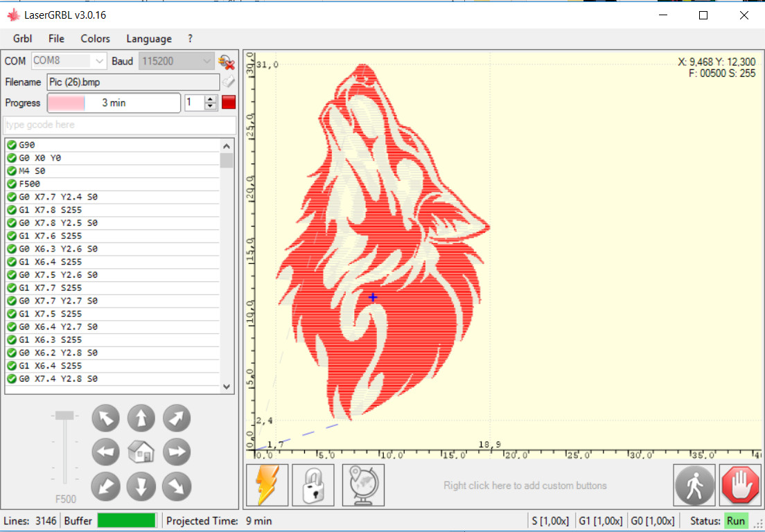Click the red hand feed hold button

(740, 485)
